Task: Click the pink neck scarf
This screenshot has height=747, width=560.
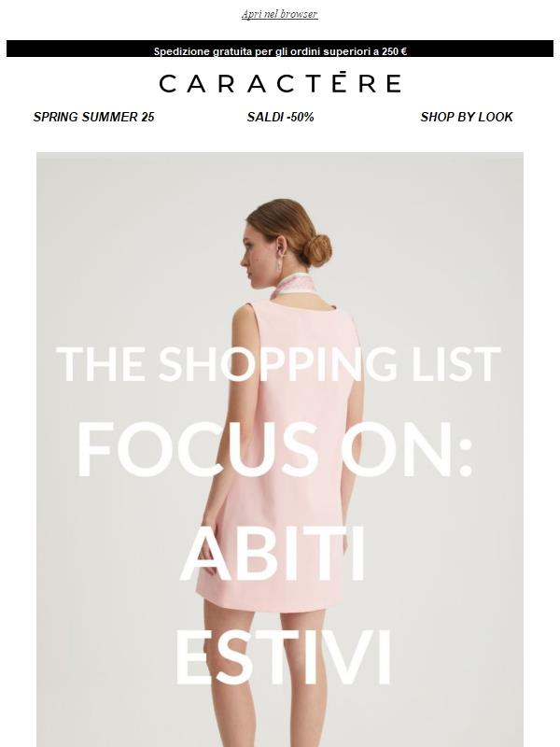Action: [x=292, y=286]
